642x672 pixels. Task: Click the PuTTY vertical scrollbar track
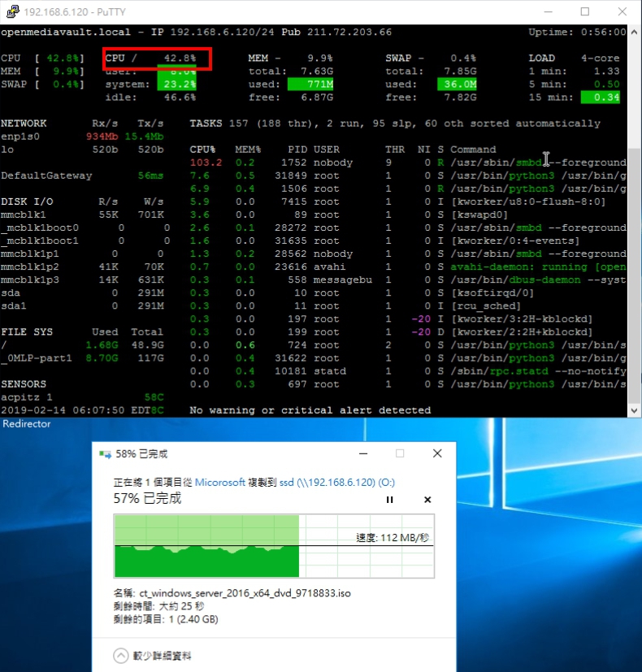pos(635,244)
